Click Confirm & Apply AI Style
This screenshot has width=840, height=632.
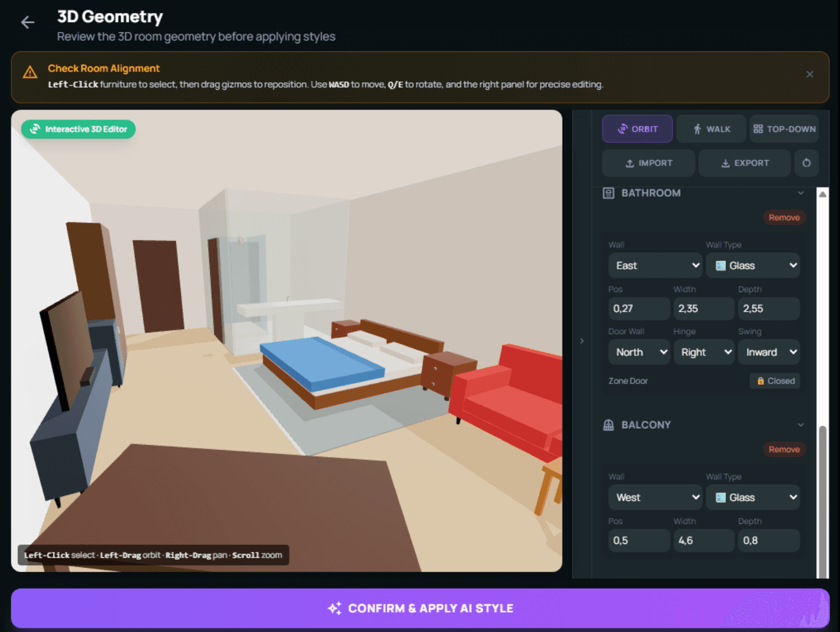click(420, 608)
